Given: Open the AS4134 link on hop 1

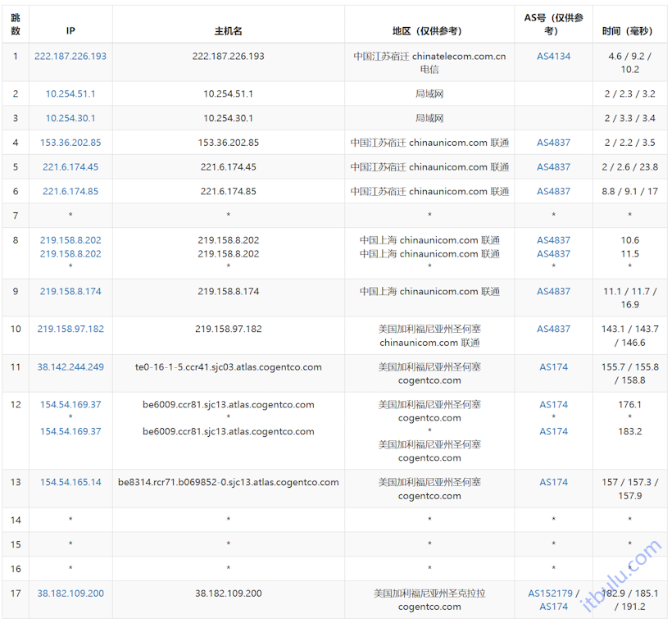Looking at the screenshot, I should (x=553, y=57).
